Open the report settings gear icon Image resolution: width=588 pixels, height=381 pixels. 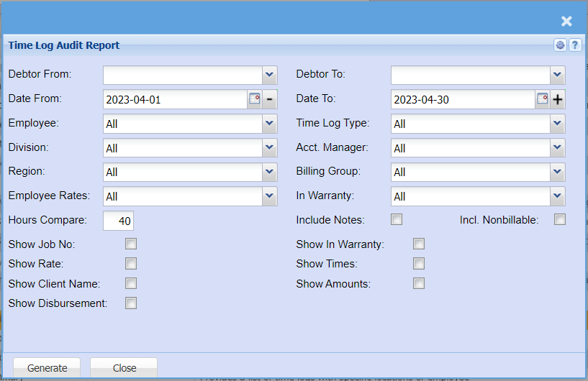click(x=561, y=45)
